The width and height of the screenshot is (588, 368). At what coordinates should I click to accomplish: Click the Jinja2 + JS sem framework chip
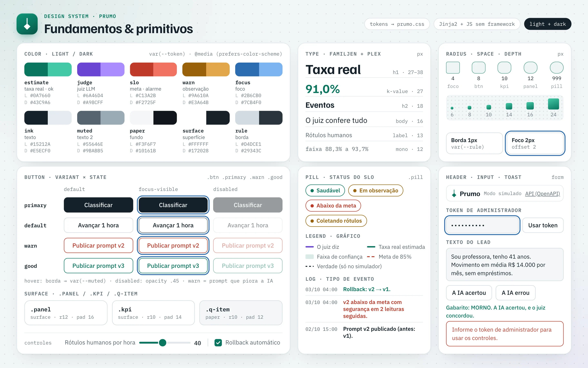[477, 24]
